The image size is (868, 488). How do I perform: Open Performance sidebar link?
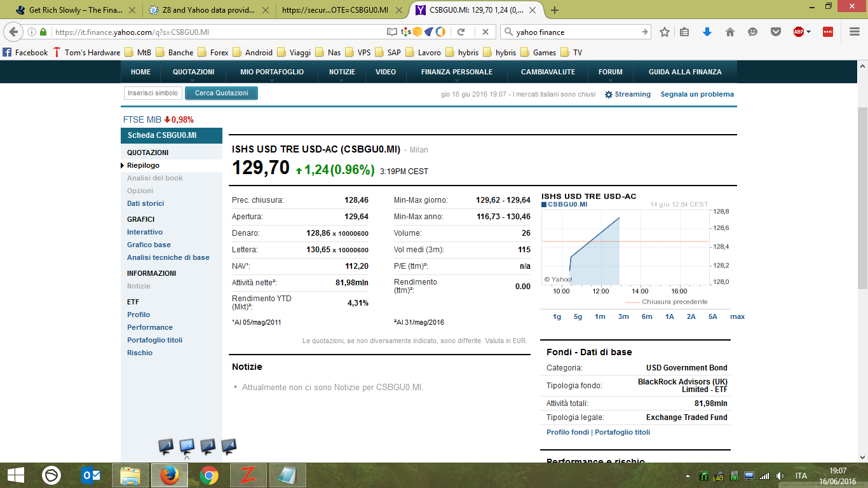[150, 327]
